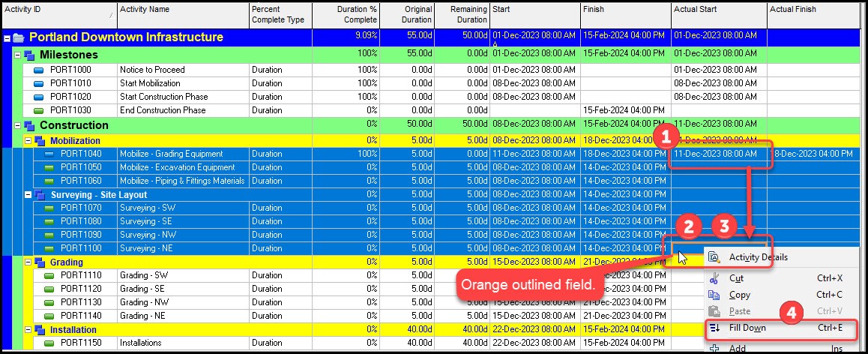Click the Remaining Duration column header

pyautogui.click(x=461, y=14)
